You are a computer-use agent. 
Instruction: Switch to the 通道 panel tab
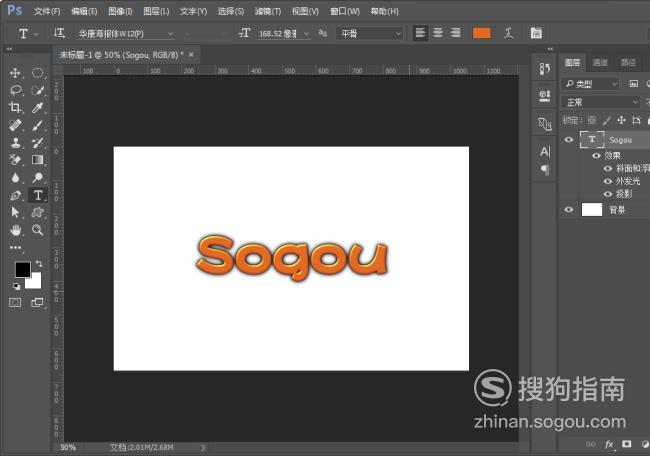click(x=600, y=62)
